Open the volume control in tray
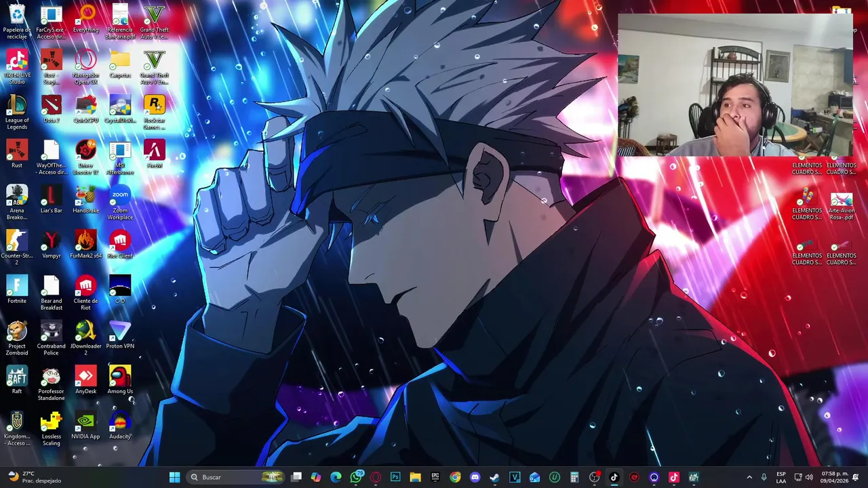This screenshot has height=488, width=868. click(808, 477)
